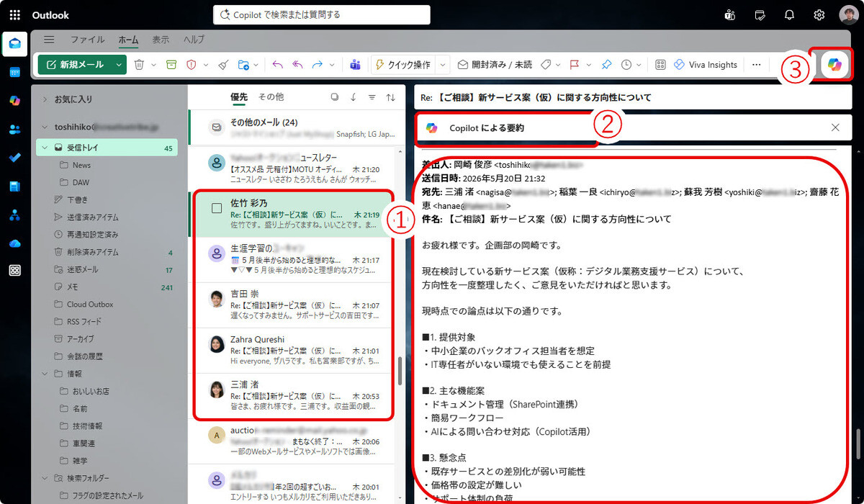The height and width of the screenshot is (504, 864).
Task: Open Calendar from the left app rail
Action: point(15,73)
